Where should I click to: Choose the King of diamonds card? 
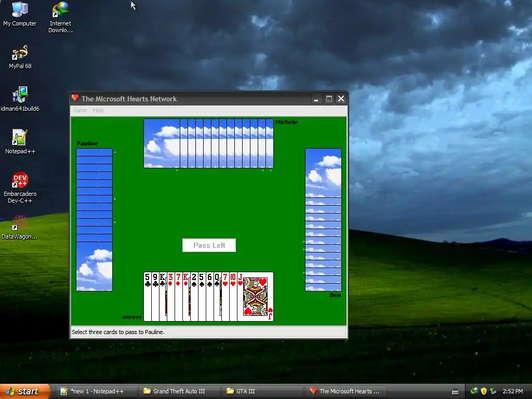(x=187, y=297)
